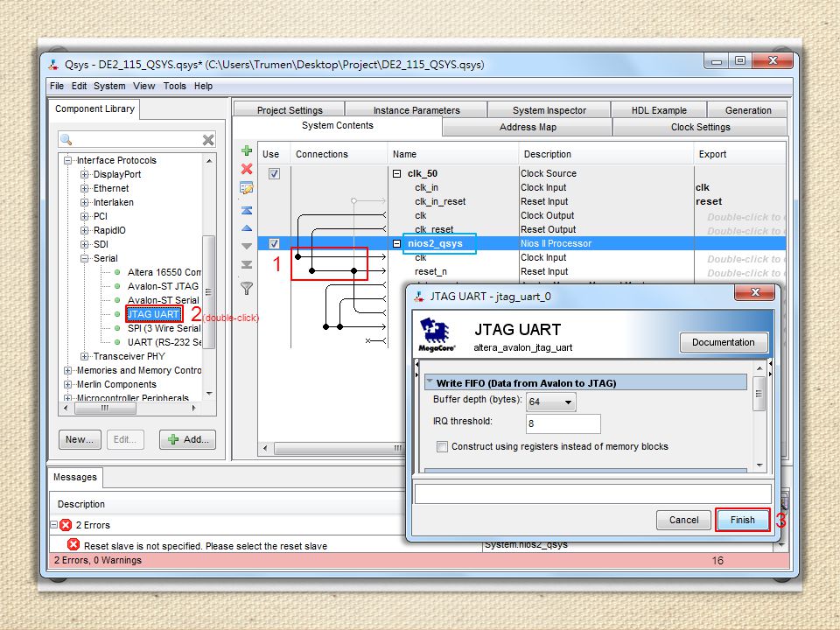Viewport: 840px width, 630px height.
Task: Click the edit component parameters icon
Action: (247, 188)
